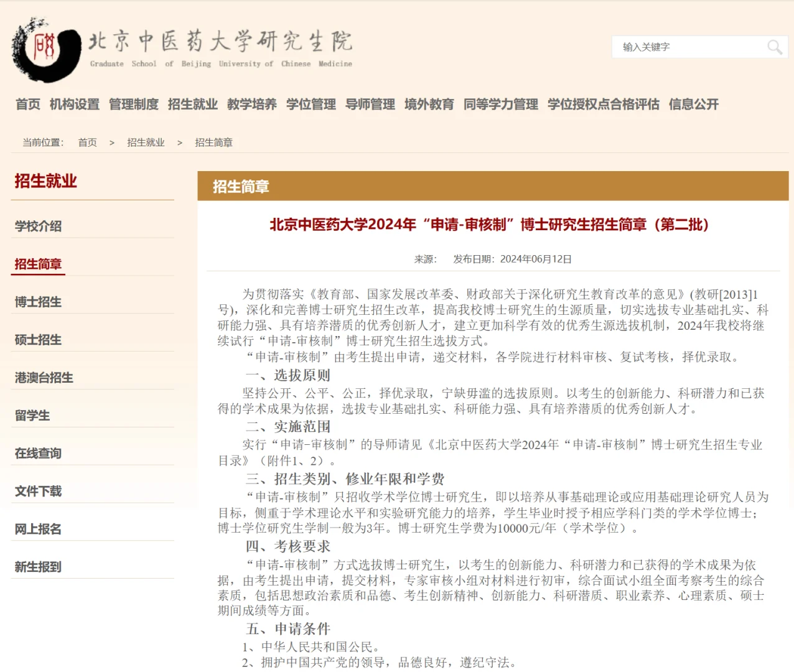794x672 pixels.
Task: Open 导师管理 menu item
Action: click(370, 105)
